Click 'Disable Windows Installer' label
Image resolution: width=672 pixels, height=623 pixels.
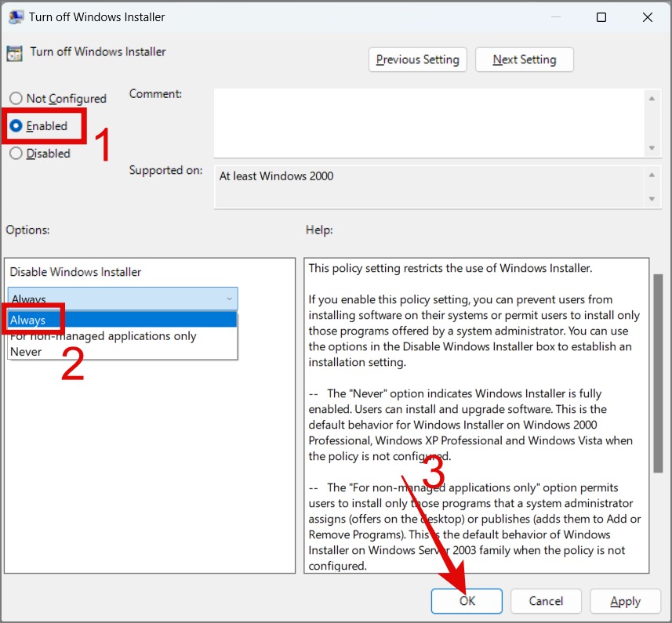75,272
